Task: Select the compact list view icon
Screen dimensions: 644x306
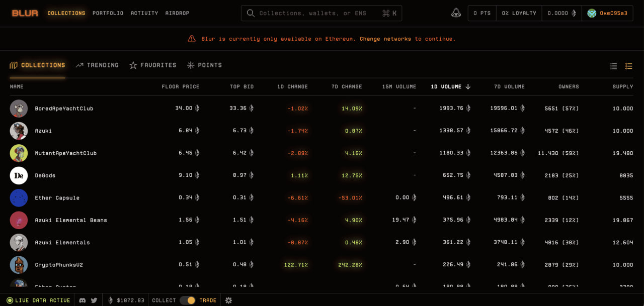Action: (x=613, y=65)
